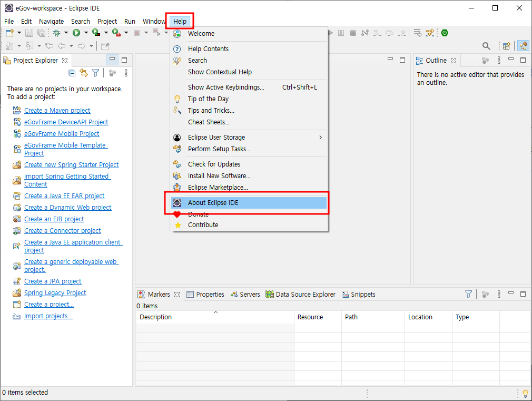Click the Step Return debug icon
Viewport: 532px width, 401px height.
click(402, 33)
